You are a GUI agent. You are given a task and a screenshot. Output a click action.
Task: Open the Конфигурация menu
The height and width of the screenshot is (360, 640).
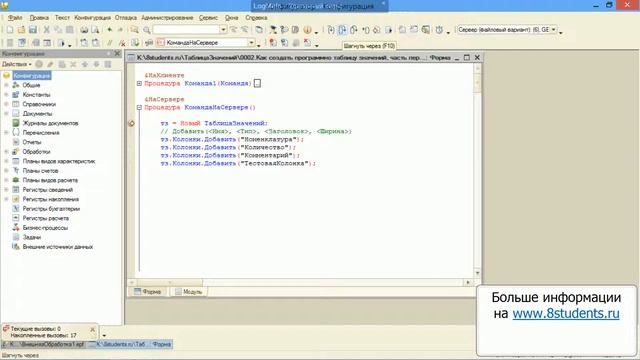(93, 18)
